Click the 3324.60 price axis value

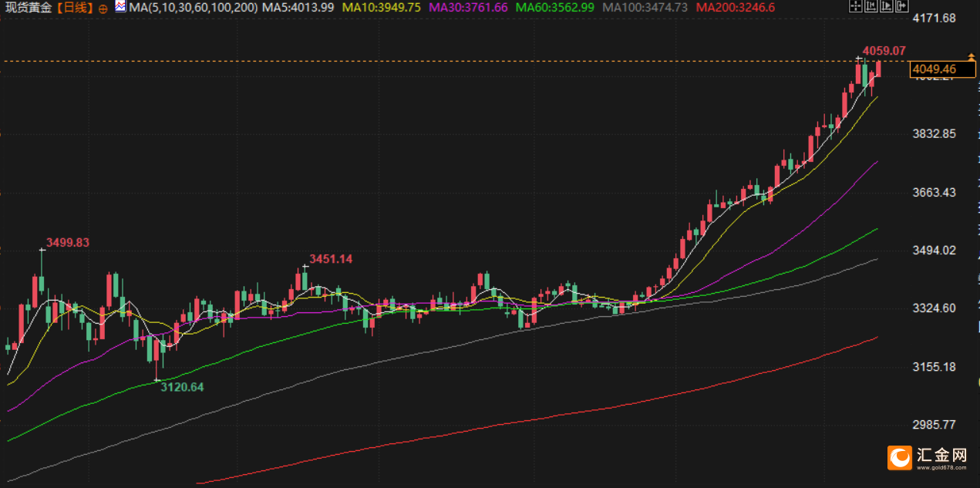coord(933,308)
